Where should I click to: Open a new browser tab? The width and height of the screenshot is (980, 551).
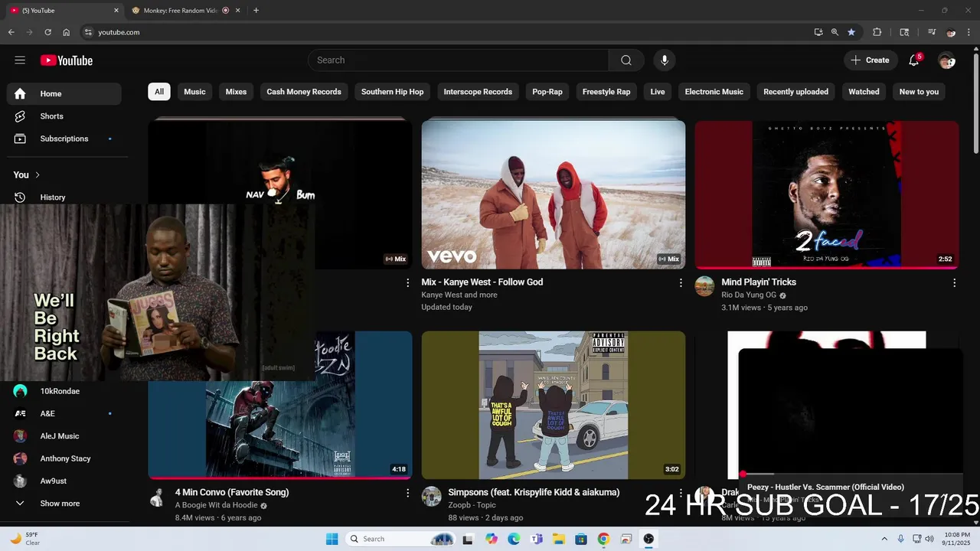(256, 11)
